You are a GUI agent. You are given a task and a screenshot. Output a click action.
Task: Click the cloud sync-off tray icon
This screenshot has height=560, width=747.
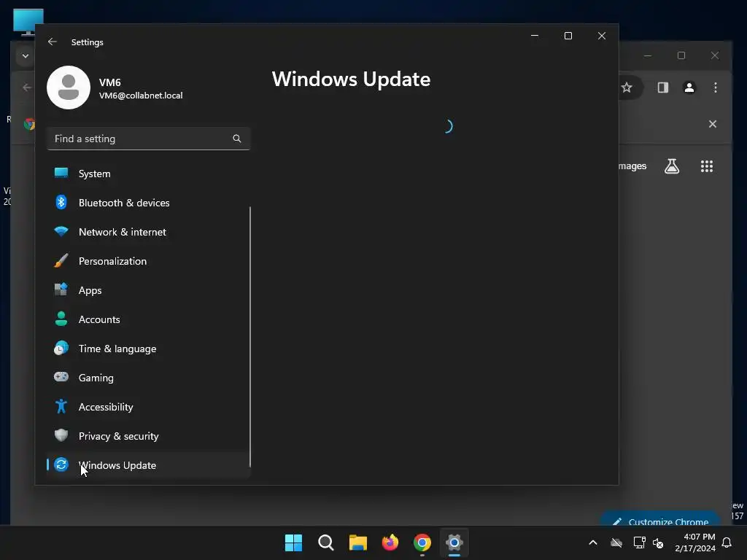[x=616, y=542]
